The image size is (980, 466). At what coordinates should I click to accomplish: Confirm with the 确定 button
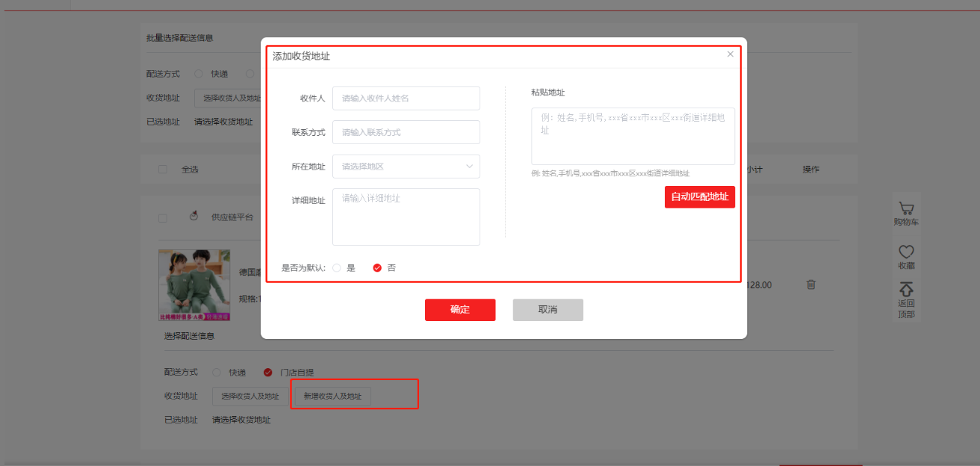pyautogui.click(x=460, y=310)
